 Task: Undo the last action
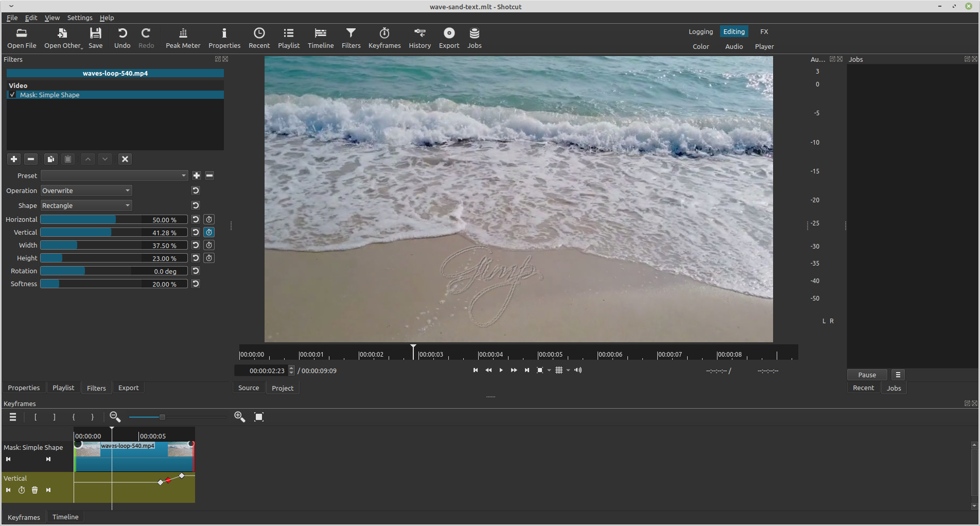pos(122,38)
